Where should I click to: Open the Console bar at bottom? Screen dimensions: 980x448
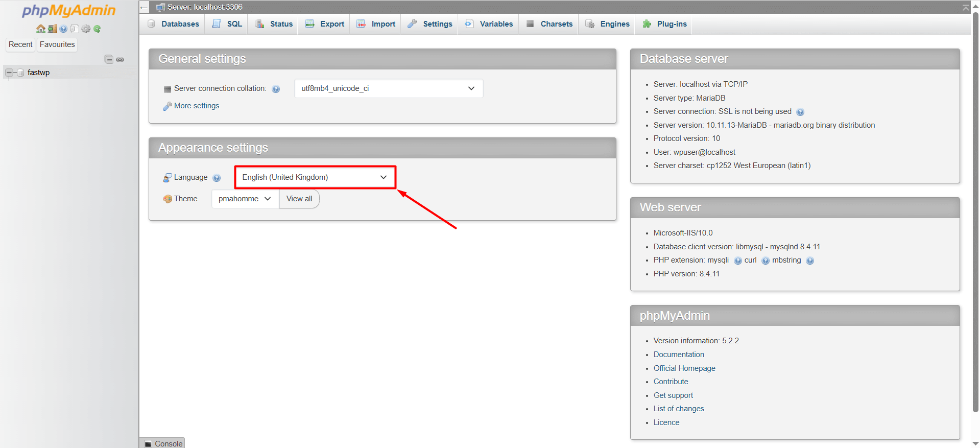tap(162, 443)
